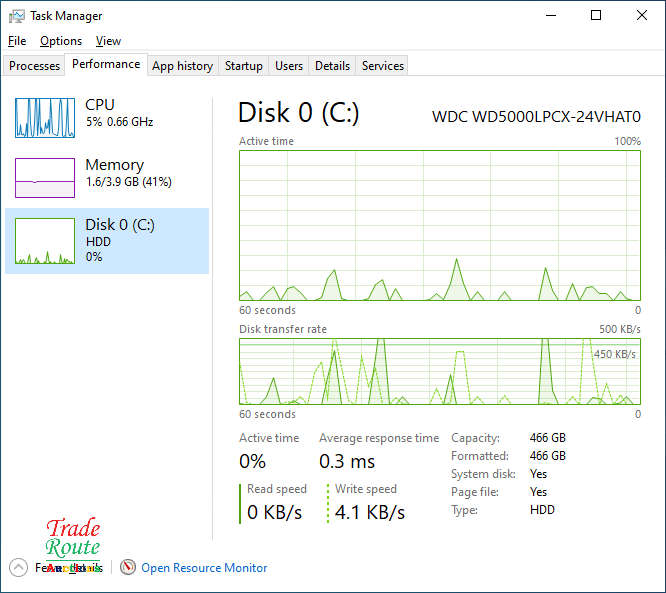Collapse view with the Fewer details chevron

(18, 567)
